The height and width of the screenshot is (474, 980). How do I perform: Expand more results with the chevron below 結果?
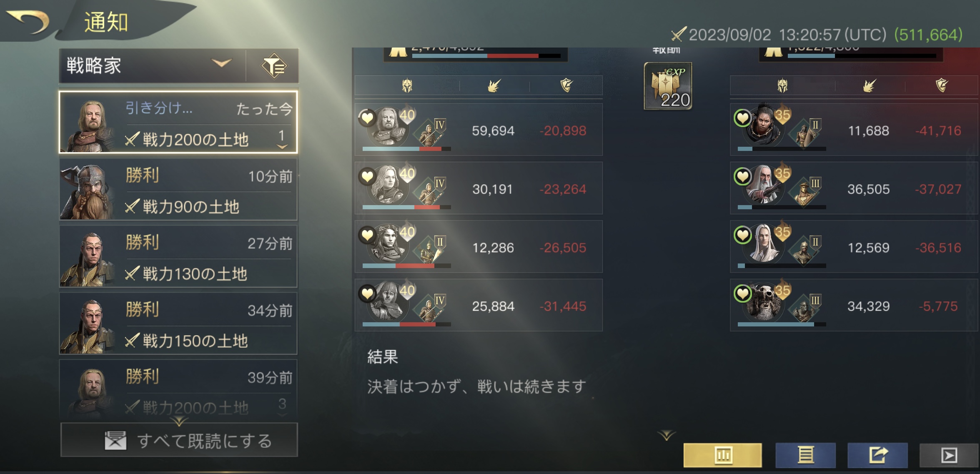(667, 436)
